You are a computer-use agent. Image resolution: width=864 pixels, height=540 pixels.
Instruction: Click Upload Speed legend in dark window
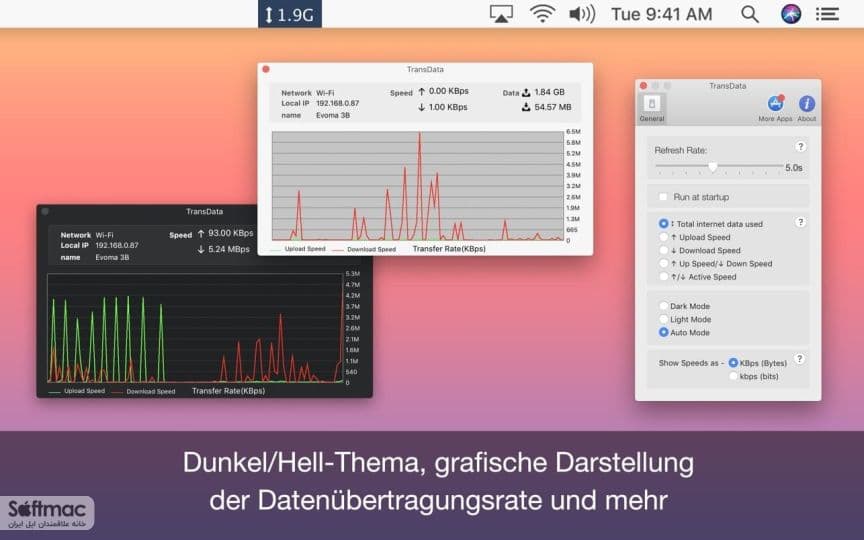point(84,391)
